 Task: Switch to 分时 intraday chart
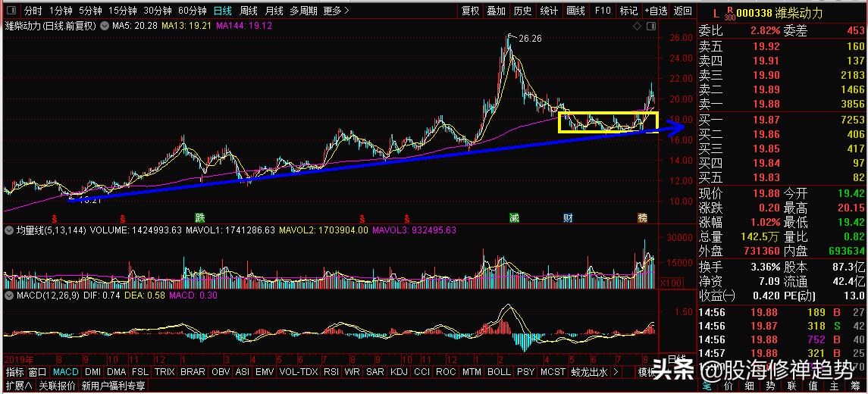click(x=33, y=11)
